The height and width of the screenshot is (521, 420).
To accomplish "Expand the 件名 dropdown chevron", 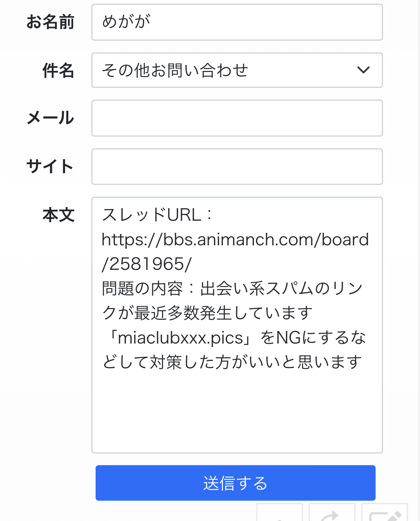I will (x=363, y=70).
